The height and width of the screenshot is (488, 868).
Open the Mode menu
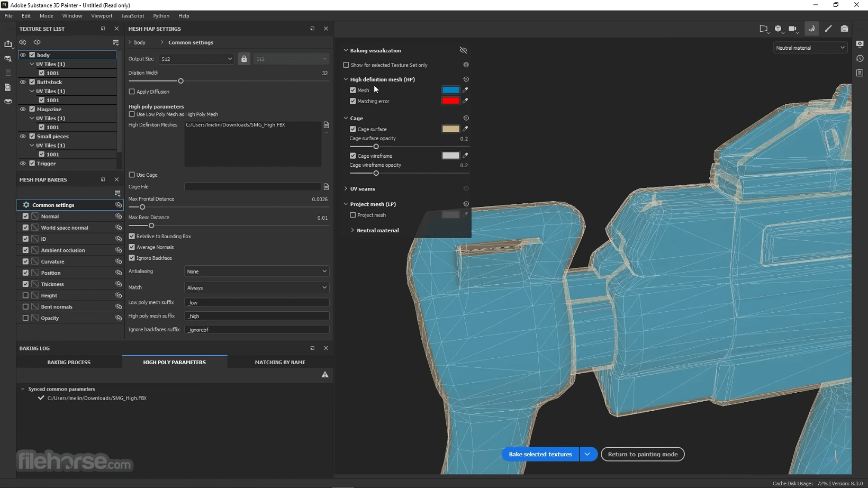point(47,16)
